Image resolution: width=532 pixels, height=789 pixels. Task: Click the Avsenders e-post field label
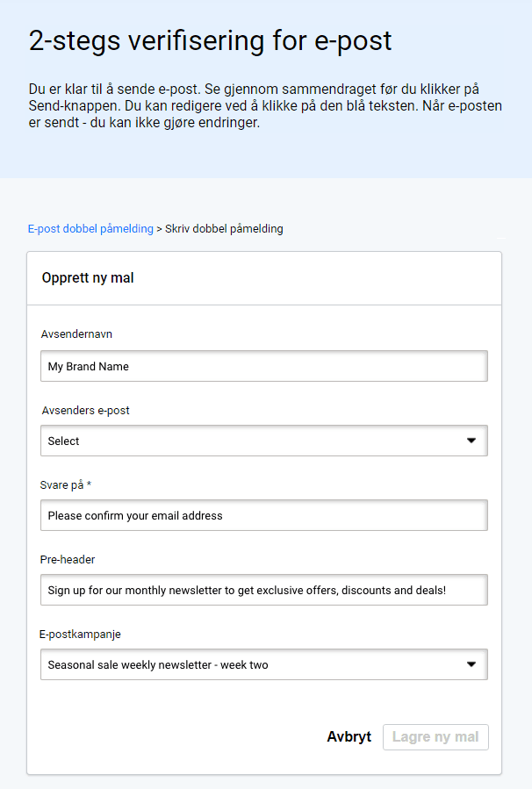[x=81, y=410]
